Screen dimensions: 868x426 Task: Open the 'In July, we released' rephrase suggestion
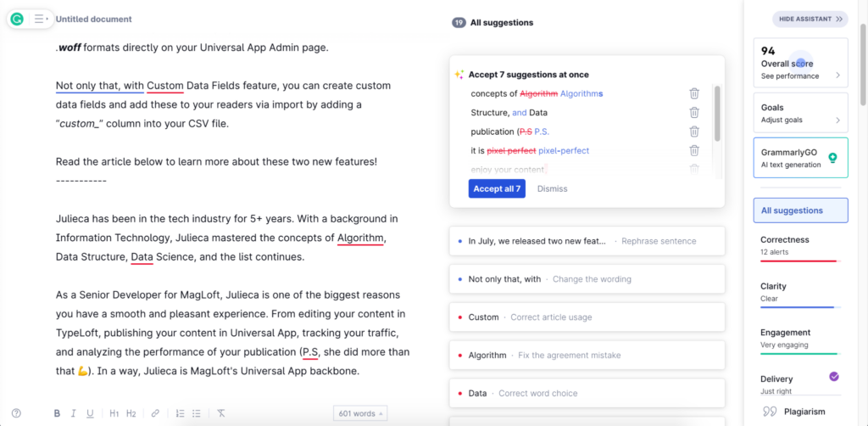[x=587, y=241]
